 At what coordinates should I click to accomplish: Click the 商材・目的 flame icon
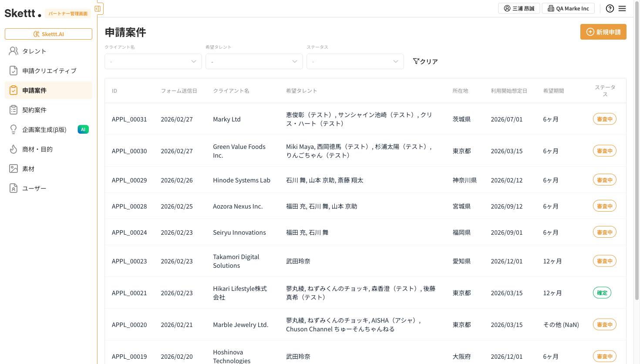click(13, 149)
